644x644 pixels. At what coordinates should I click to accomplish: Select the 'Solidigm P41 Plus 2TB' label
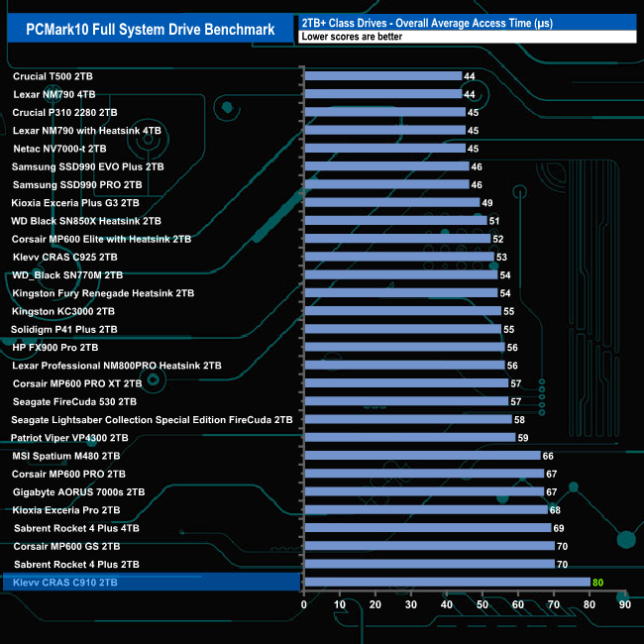click(x=64, y=329)
